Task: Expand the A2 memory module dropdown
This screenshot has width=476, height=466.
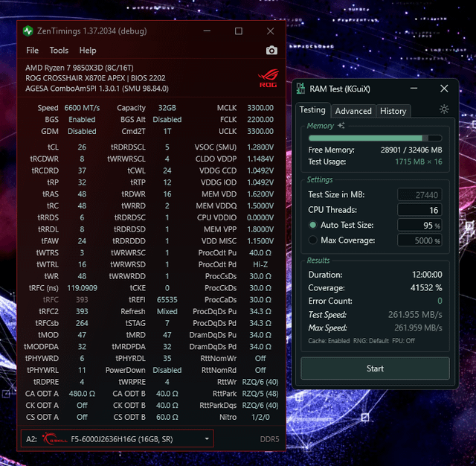Action: [207, 439]
